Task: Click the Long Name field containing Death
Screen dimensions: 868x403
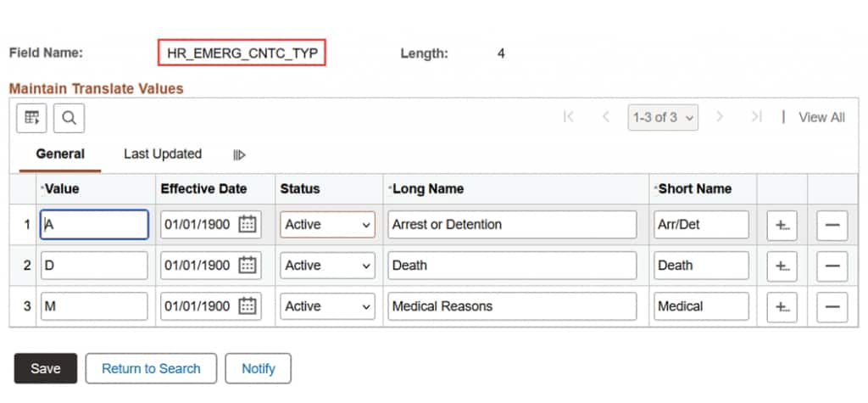Action: pos(509,266)
